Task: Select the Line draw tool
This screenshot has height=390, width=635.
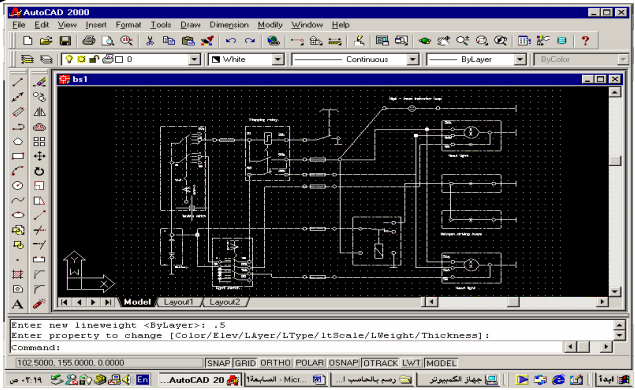Action: [x=17, y=82]
